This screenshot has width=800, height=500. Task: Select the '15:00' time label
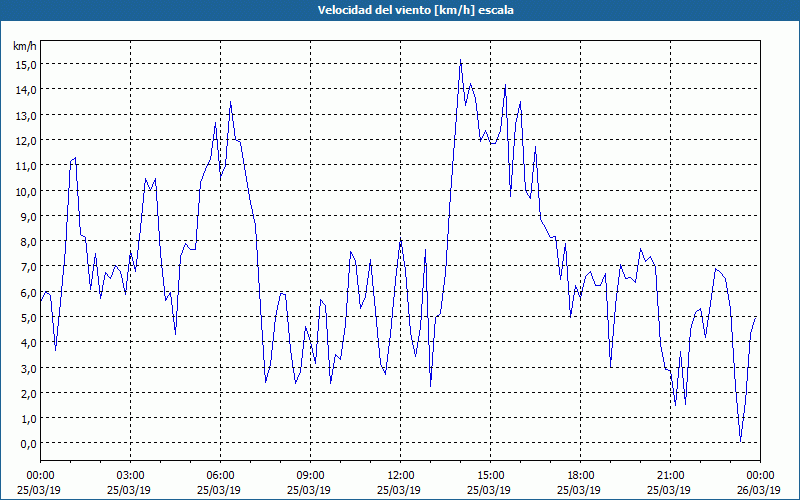point(490,476)
